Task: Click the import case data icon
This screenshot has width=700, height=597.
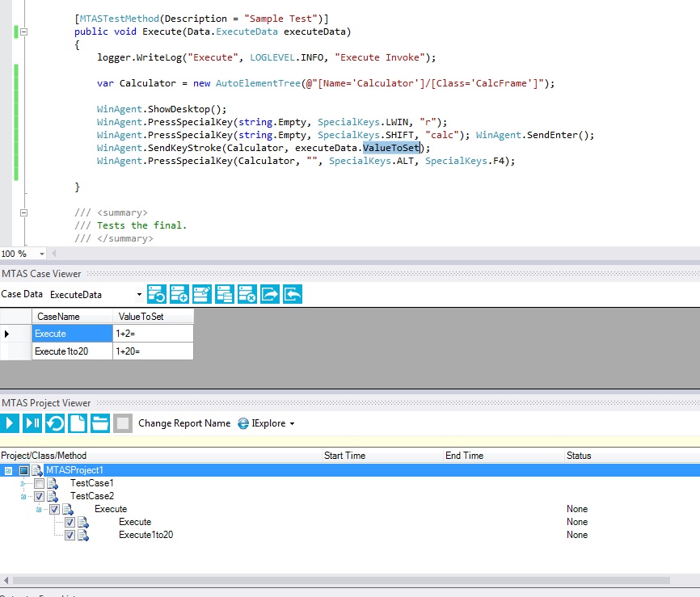Action: pos(293,295)
